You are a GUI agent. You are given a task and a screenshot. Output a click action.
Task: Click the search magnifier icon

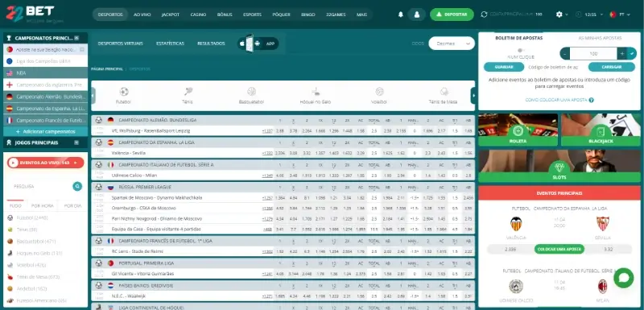(x=77, y=187)
